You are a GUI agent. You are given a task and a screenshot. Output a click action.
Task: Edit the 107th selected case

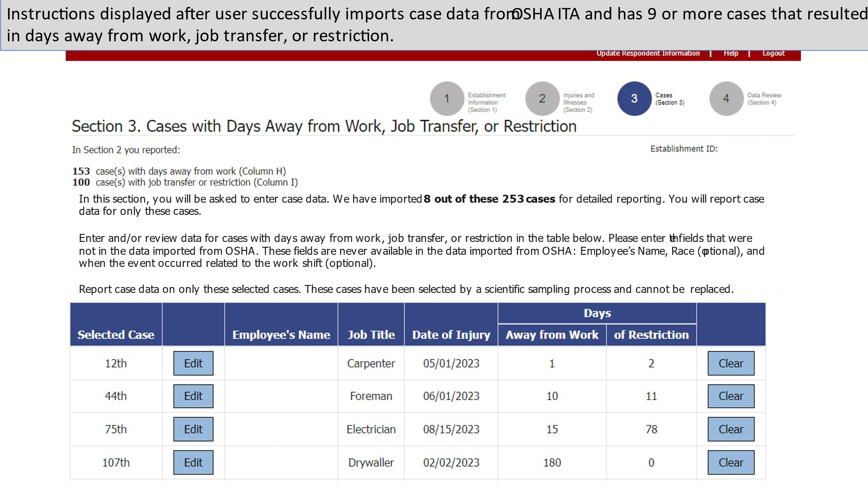[193, 462]
